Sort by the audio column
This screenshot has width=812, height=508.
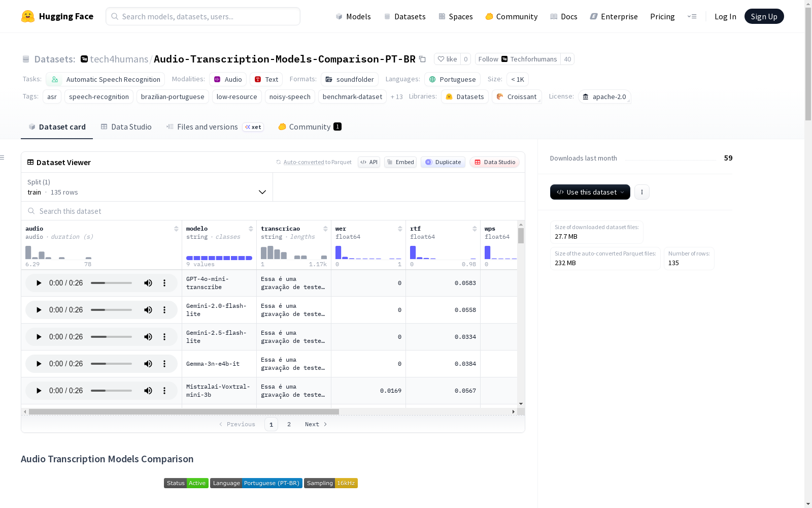176,229
